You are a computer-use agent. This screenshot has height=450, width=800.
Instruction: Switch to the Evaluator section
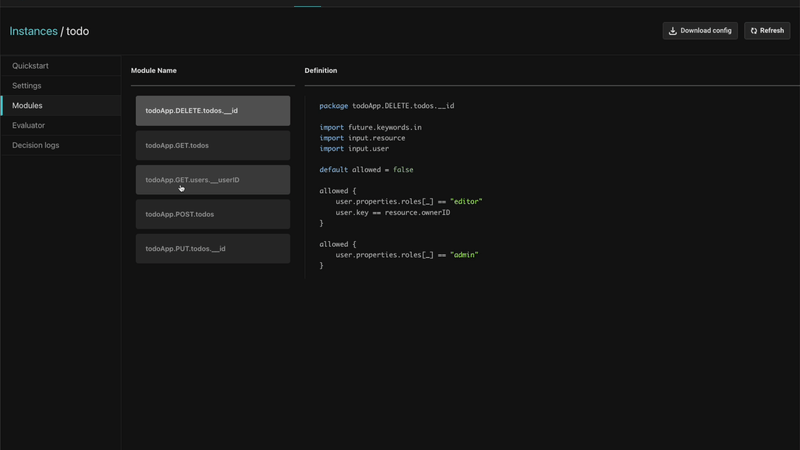click(28, 126)
